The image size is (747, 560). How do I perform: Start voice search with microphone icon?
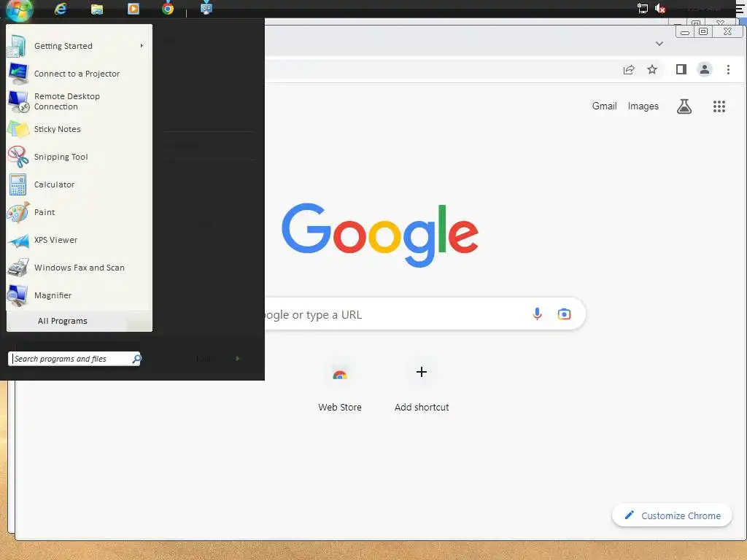click(x=537, y=314)
